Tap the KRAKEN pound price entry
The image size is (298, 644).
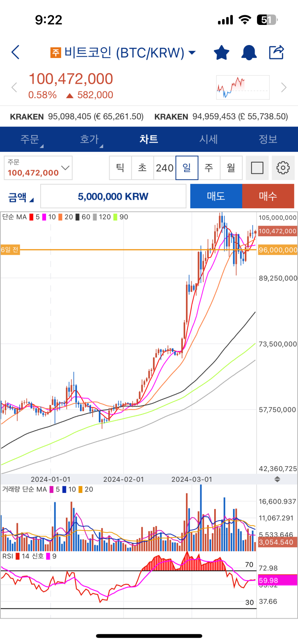pyautogui.click(x=221, y=116)
